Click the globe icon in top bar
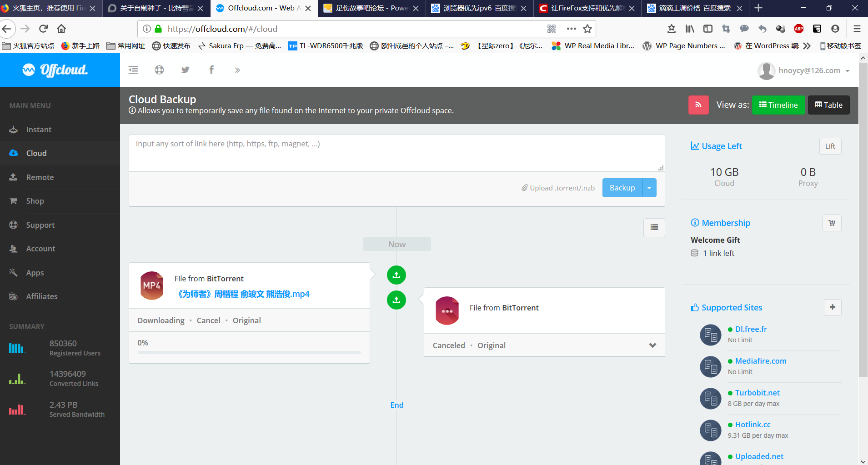 click(x=159, y=70)
